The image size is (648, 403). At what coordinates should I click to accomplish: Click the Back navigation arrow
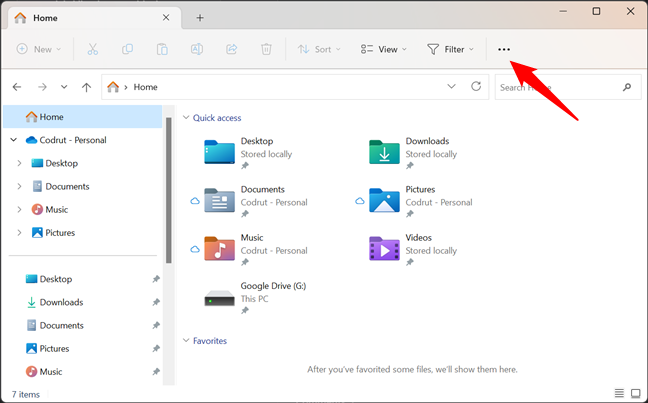17,88
